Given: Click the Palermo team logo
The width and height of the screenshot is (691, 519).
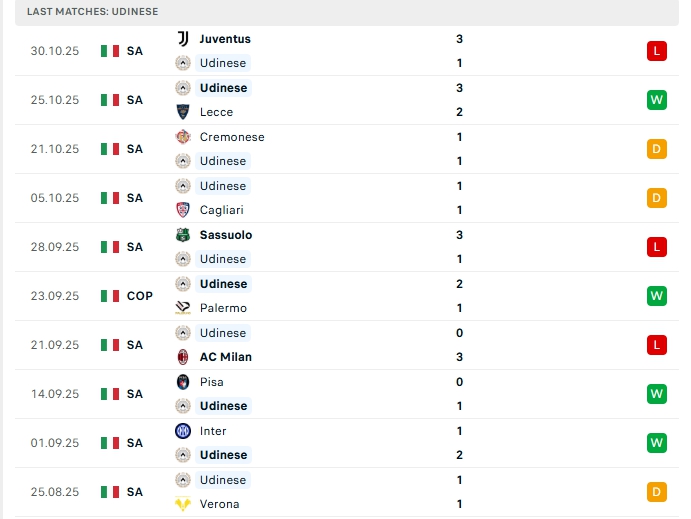Looking at the screenshot, I should tap(183, 308).
